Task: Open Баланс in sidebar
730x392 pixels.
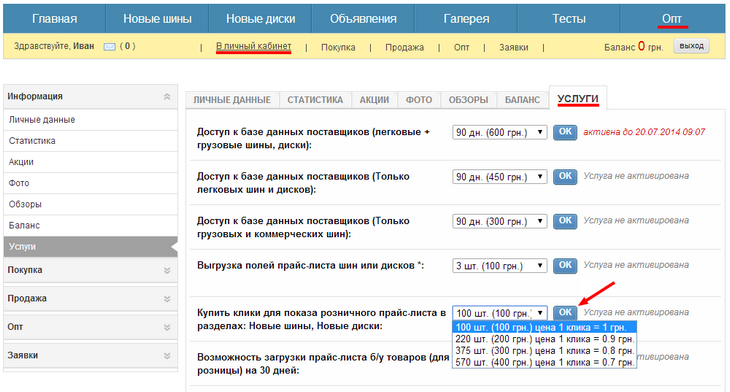Action: [90, 225]
